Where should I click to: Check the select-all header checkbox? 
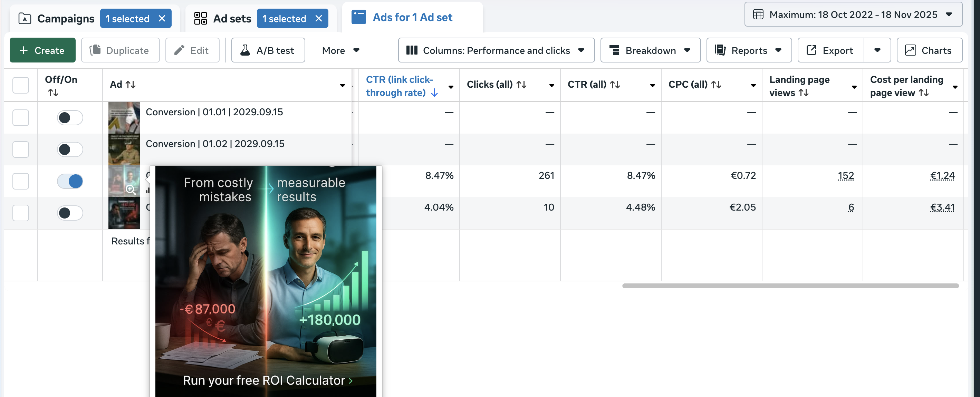point(20,85)
